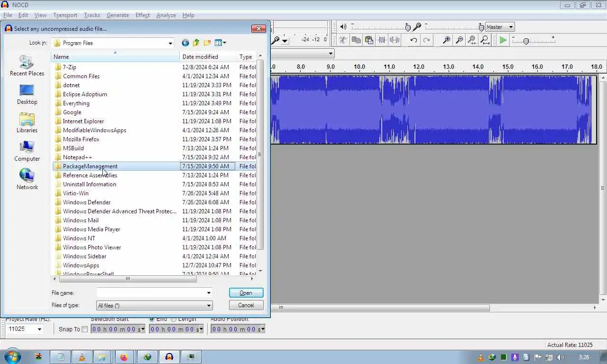Image resolution: width=607 pixels, height=364 pixels.
Task: Select Network in dialog sidebar
Action: 27,180
